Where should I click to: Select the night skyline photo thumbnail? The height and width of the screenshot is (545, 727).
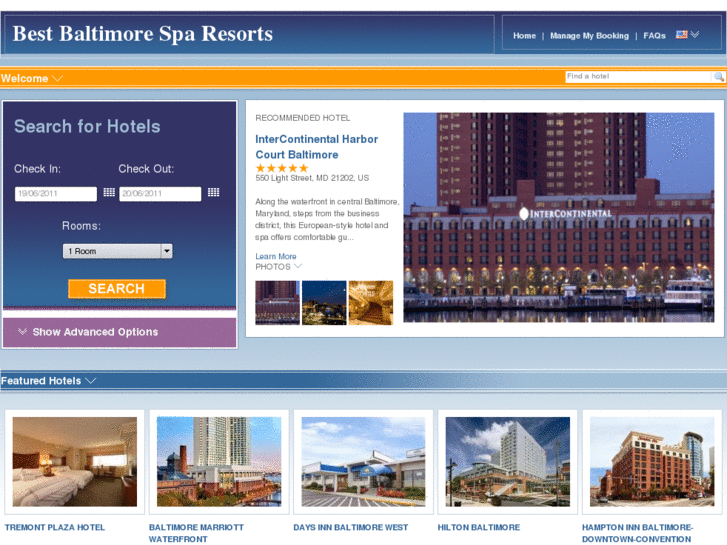[x=324, y=302]
